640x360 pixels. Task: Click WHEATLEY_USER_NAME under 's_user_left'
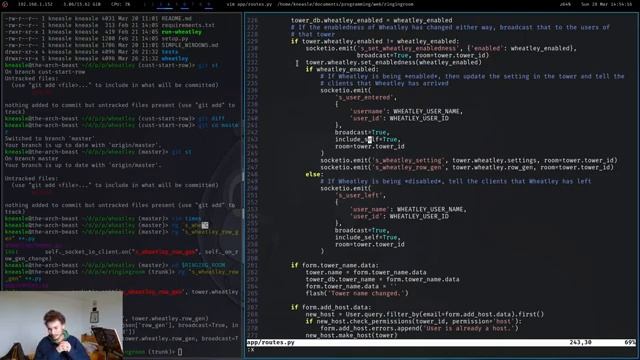(431, 209)
